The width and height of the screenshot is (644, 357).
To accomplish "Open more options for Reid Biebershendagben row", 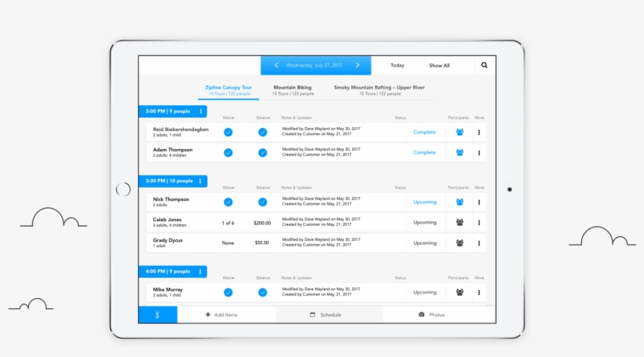I will (479, 132).
